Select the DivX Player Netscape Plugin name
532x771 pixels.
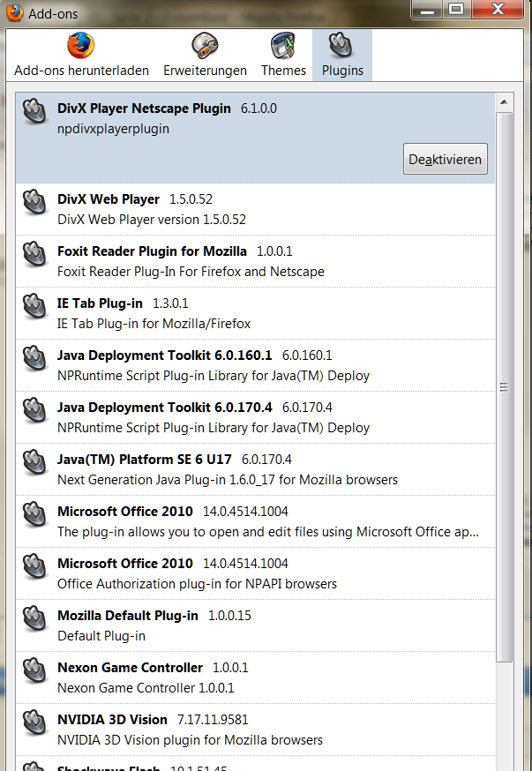pos(144,109)
